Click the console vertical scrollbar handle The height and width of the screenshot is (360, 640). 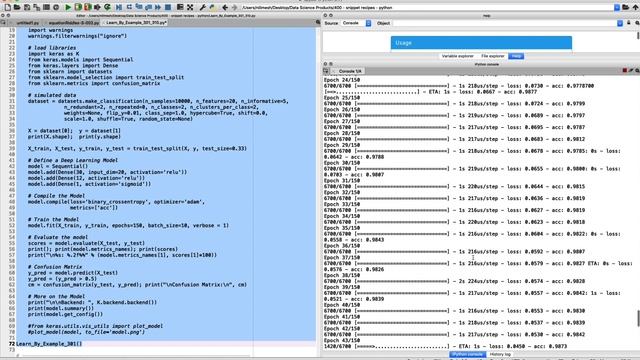coord(638,318)
